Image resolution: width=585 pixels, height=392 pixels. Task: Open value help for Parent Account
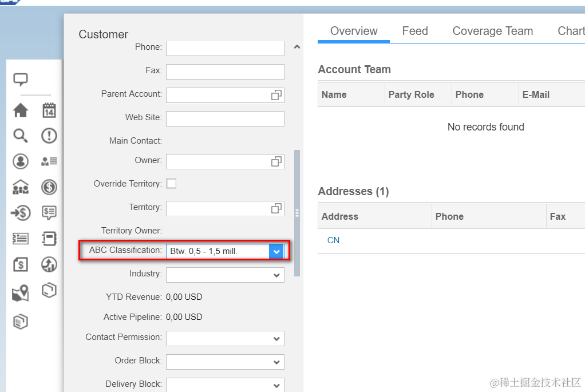tap(276, 95)
